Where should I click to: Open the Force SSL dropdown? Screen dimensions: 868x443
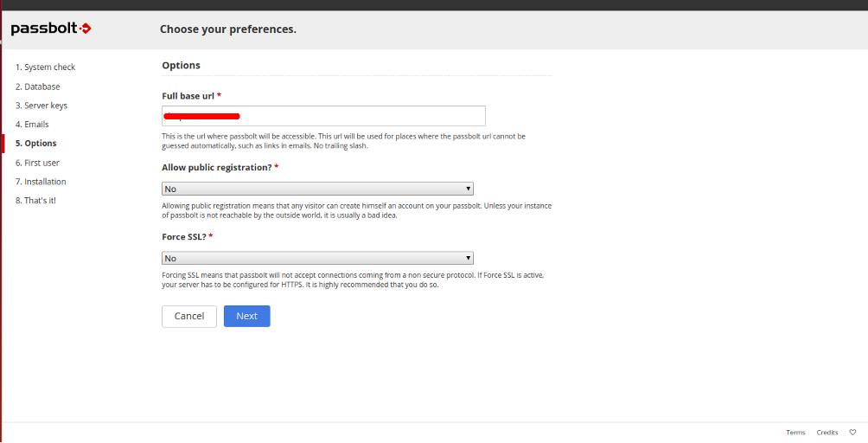pyautogui.click(x=318, y=258)
